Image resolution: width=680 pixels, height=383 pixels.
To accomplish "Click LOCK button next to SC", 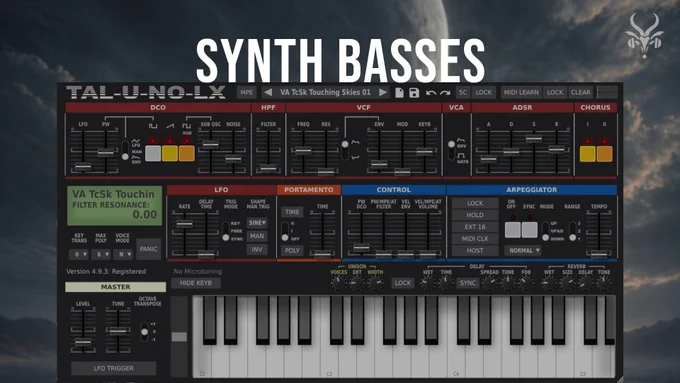I will tap(484, 92).
